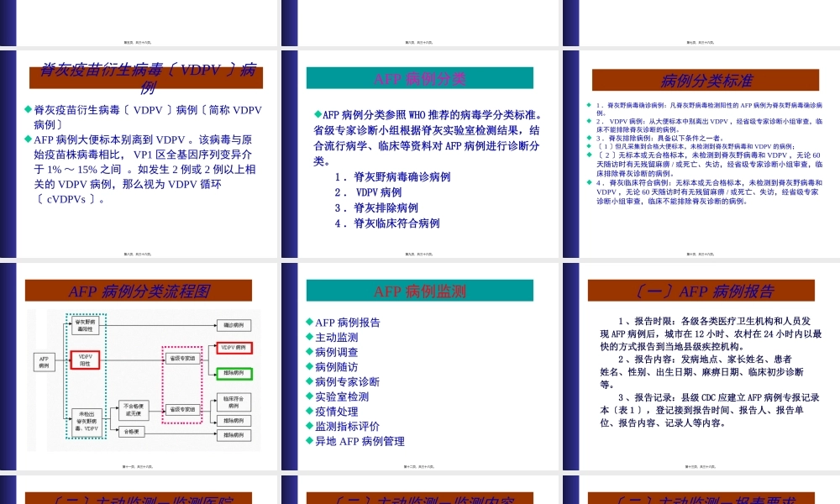The height and width of the screenshot is (504, 840).
Task: Click the 'AFP 病例' start box in flowchart
Action: pos(44,362)
